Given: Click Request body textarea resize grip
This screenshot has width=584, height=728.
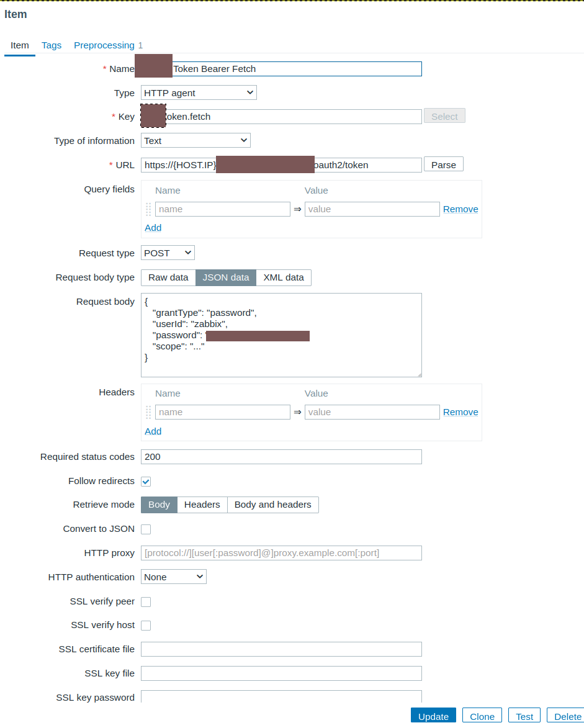Looking at the screenshot, I should point(419,374).
